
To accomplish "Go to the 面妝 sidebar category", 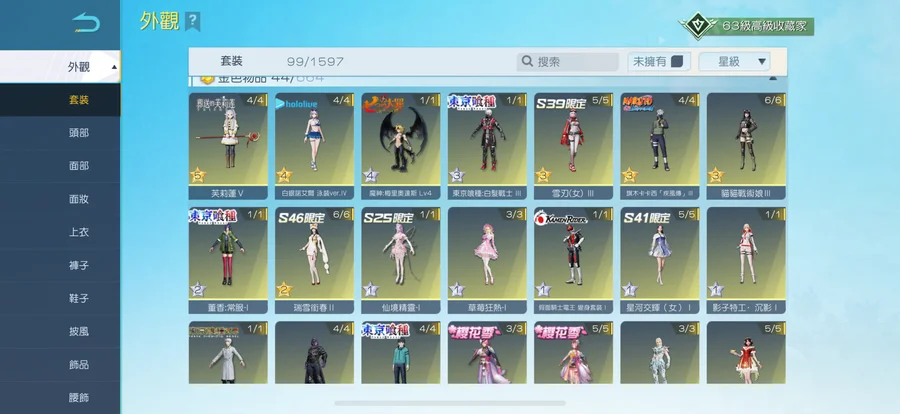I will pos(78,199).
